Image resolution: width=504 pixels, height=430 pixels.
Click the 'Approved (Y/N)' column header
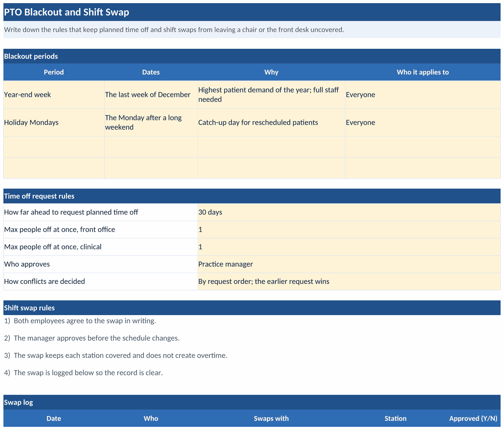pyautogui.click(x=473, y=418)
